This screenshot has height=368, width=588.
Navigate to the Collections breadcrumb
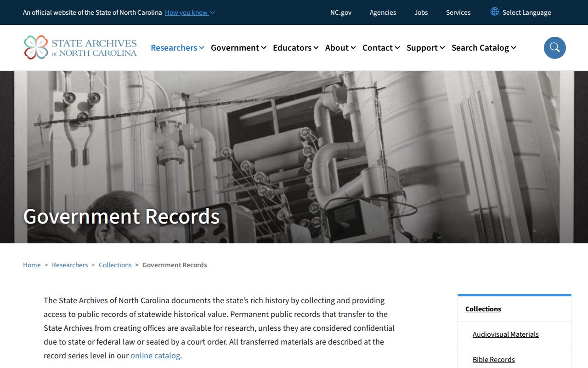coord(115,265)
